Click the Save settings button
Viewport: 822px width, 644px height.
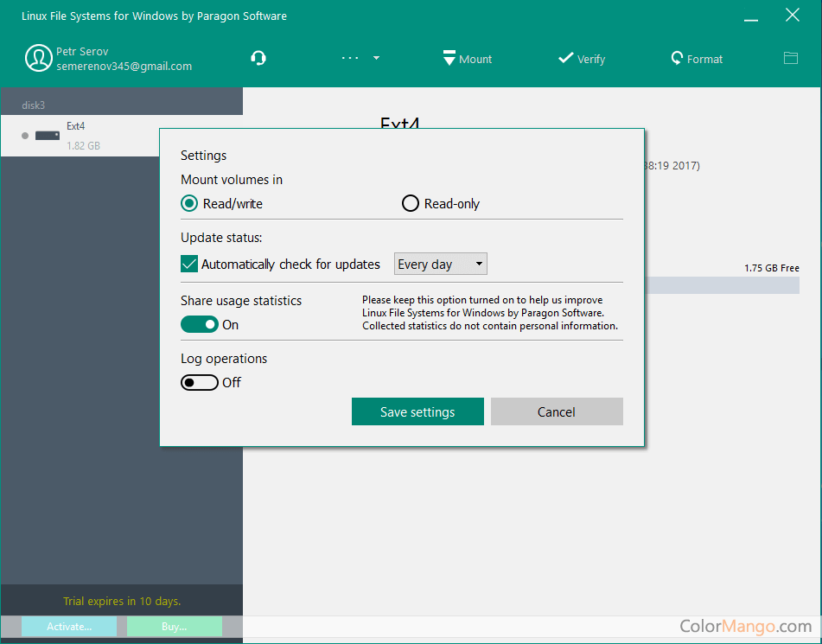tap(417, 411)
